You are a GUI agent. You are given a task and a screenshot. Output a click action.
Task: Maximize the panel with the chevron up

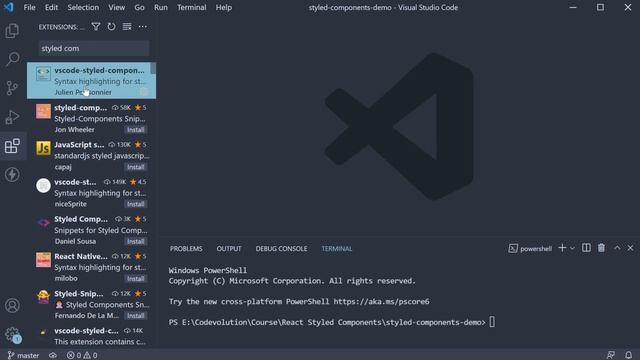(617, 248)
